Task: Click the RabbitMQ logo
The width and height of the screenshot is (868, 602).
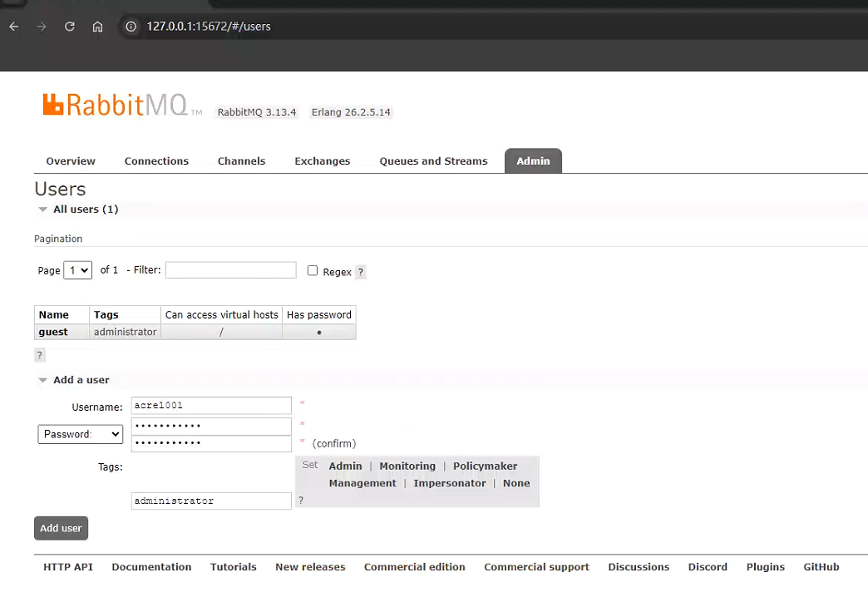Action: click(116, 106)
